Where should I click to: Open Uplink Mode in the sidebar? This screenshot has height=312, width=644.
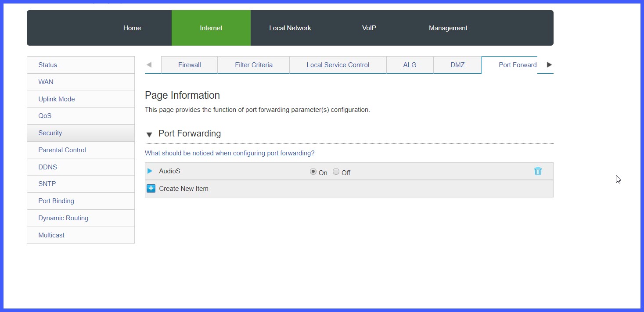pyautogui.click(x=81, y=99)
